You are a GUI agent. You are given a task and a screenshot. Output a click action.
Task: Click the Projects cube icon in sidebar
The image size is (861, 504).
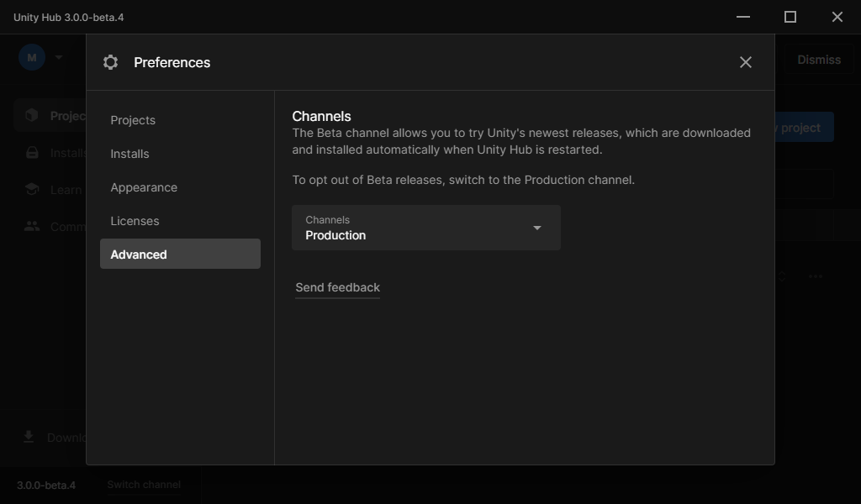click(32, 115)
